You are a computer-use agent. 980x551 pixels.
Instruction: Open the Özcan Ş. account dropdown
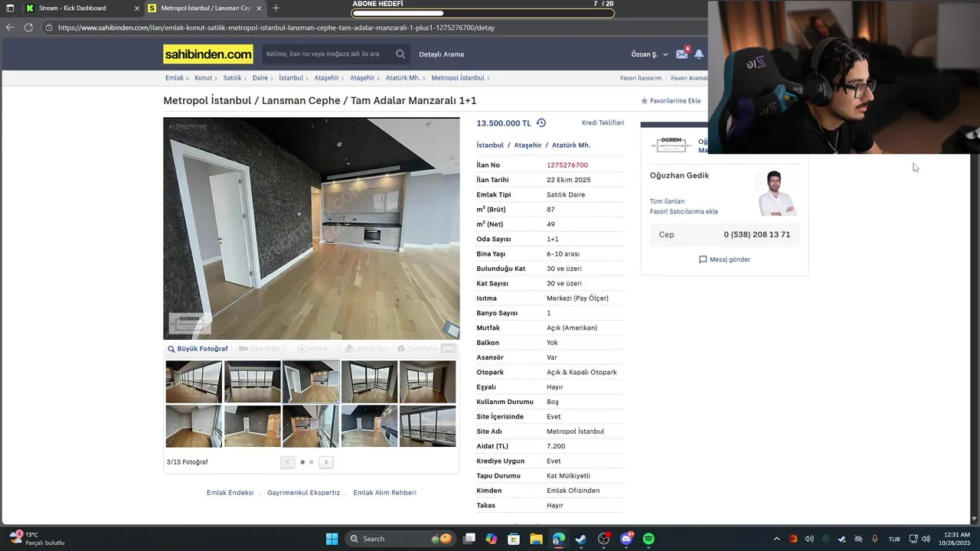649,54
